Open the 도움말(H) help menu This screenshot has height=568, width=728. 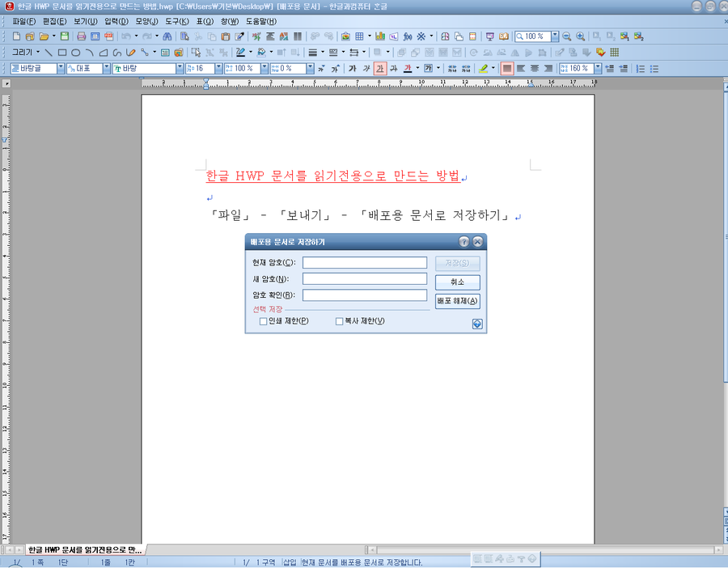coord(261,21)
